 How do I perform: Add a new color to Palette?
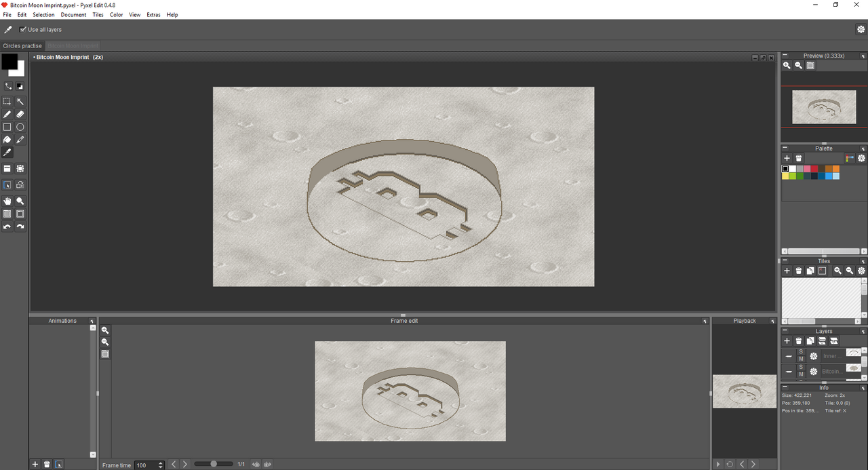click(787, 158)
